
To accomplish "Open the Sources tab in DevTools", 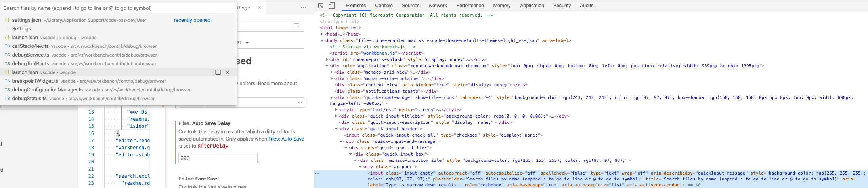I will click(411, 6).
